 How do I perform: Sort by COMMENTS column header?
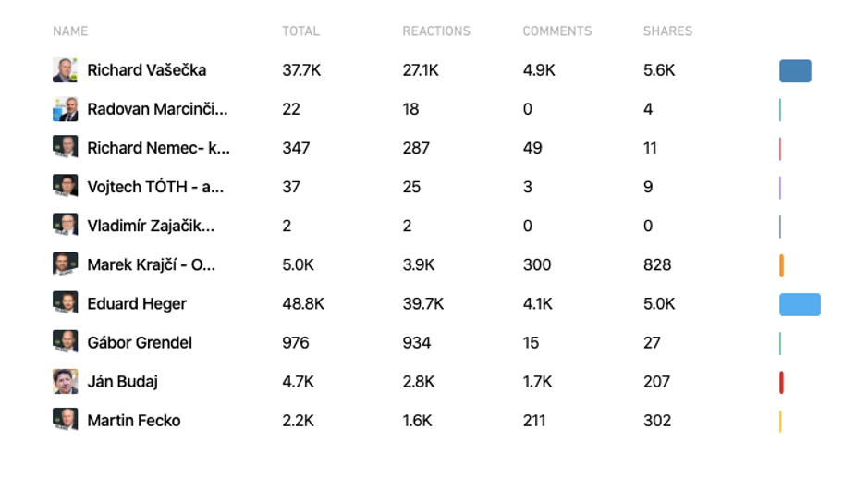pos(556,31)
